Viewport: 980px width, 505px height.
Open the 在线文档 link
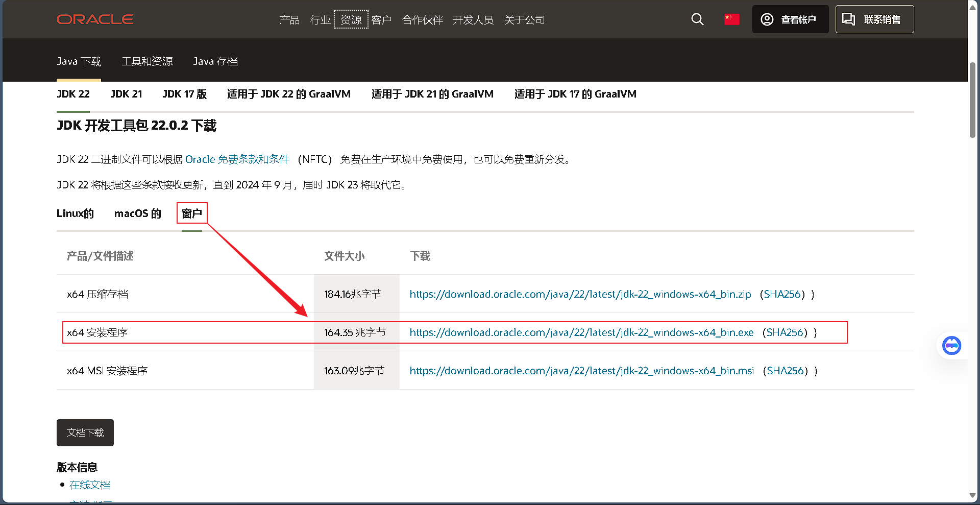(x=90, y=485)
